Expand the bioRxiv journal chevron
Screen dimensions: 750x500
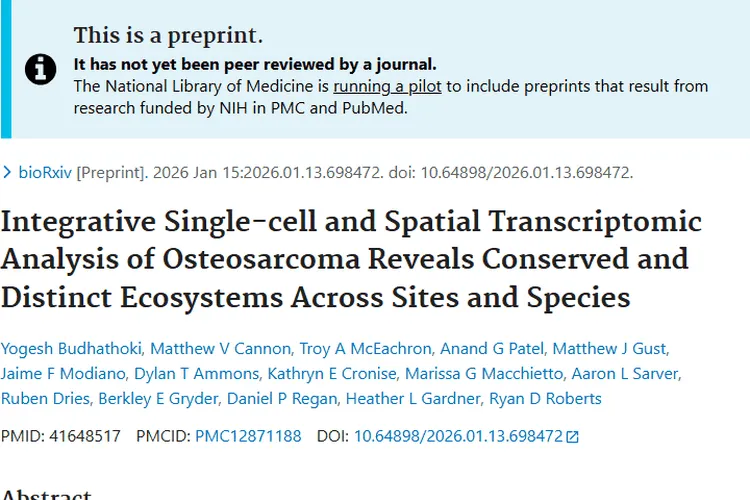8,172
